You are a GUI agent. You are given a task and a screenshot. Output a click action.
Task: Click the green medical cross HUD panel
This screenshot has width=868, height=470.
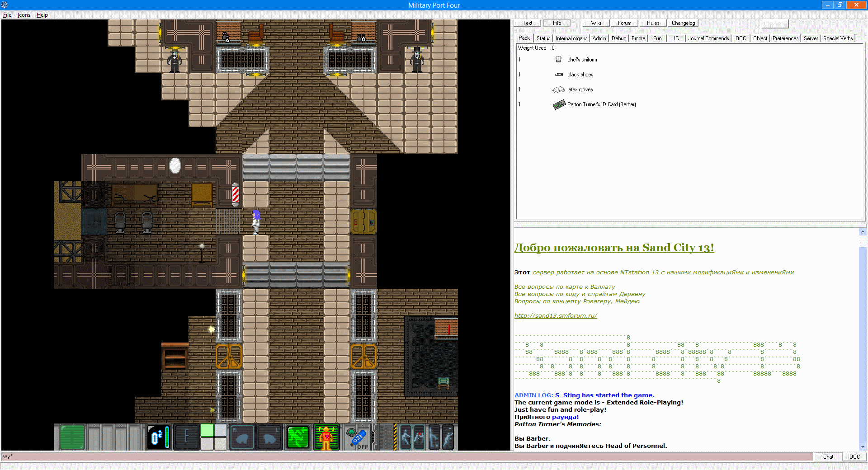tap(72, 437)
